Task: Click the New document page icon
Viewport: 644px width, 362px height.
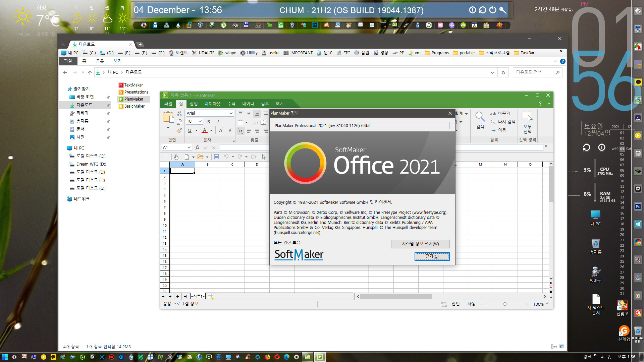Action: 187,157
